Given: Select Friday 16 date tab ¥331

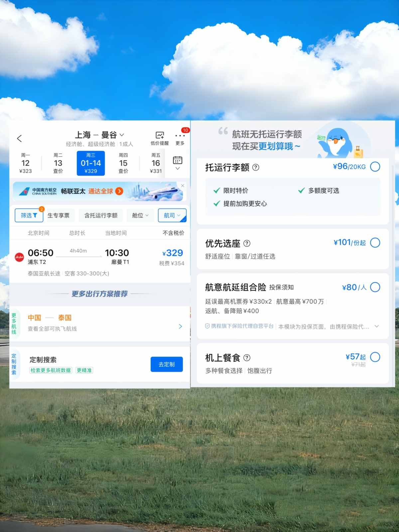Looking at the screenshot, I should click(x=156, y=163).
